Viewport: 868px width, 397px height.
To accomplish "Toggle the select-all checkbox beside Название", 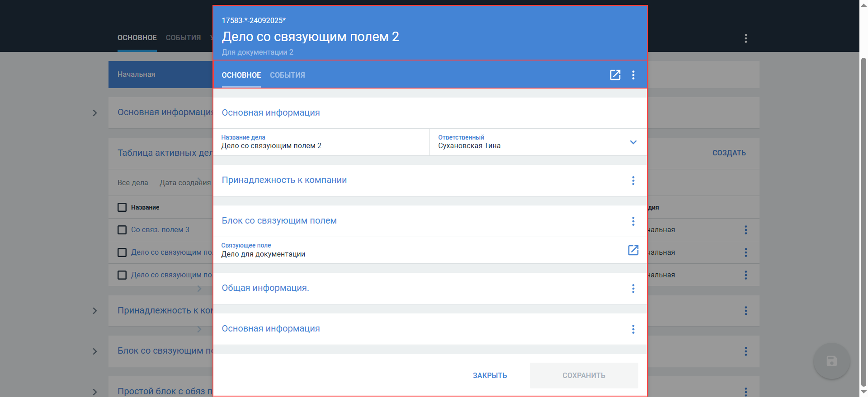I will tap(122, 207).
